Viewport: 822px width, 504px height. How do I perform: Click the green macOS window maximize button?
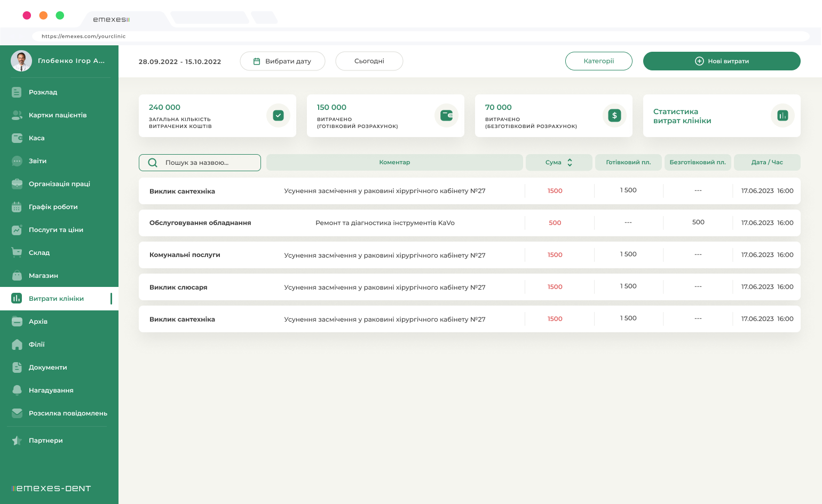tap(60, 15)
